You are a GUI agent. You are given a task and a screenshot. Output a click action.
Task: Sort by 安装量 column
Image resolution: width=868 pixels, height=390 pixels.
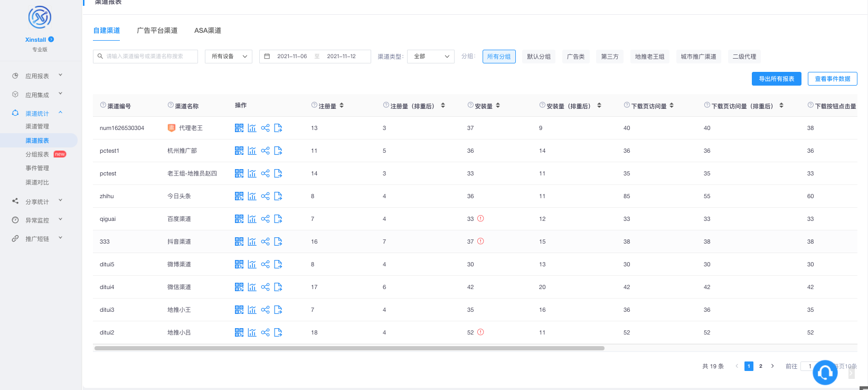tap(498, 106)
